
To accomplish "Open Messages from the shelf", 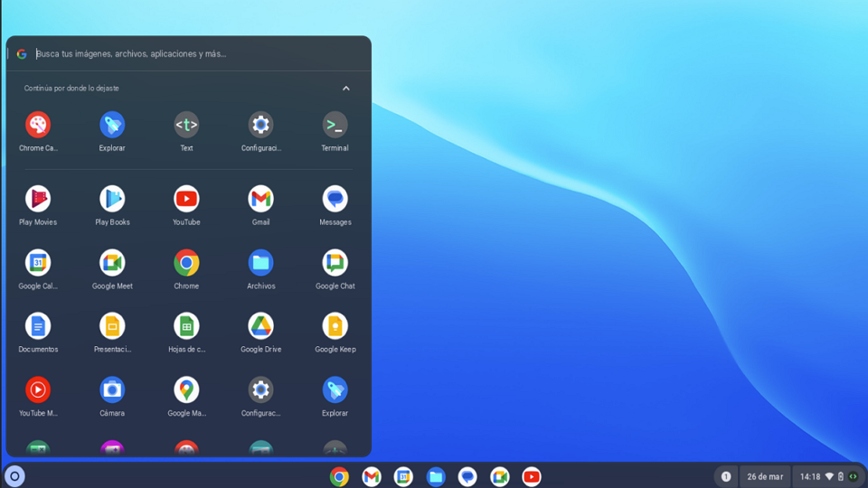I will 467,476.
